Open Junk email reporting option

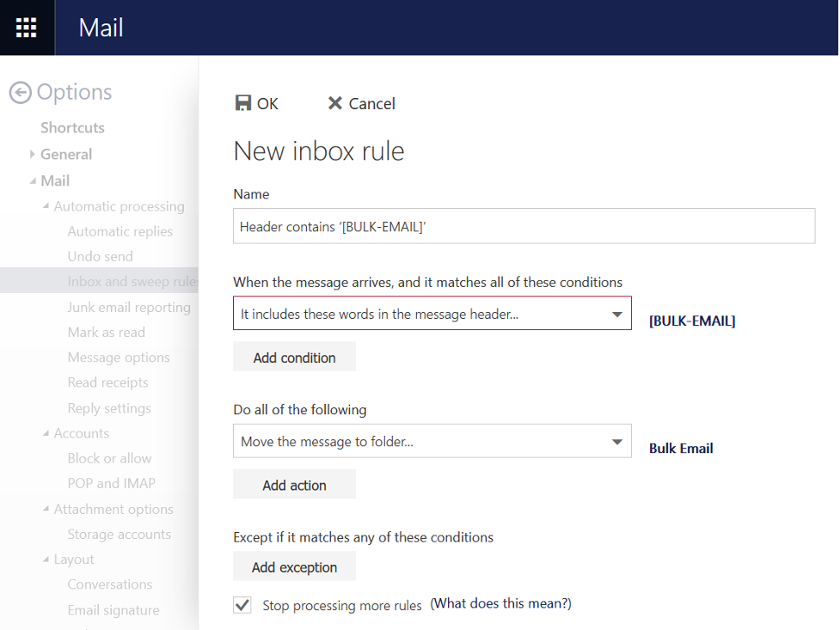[129, 308]
